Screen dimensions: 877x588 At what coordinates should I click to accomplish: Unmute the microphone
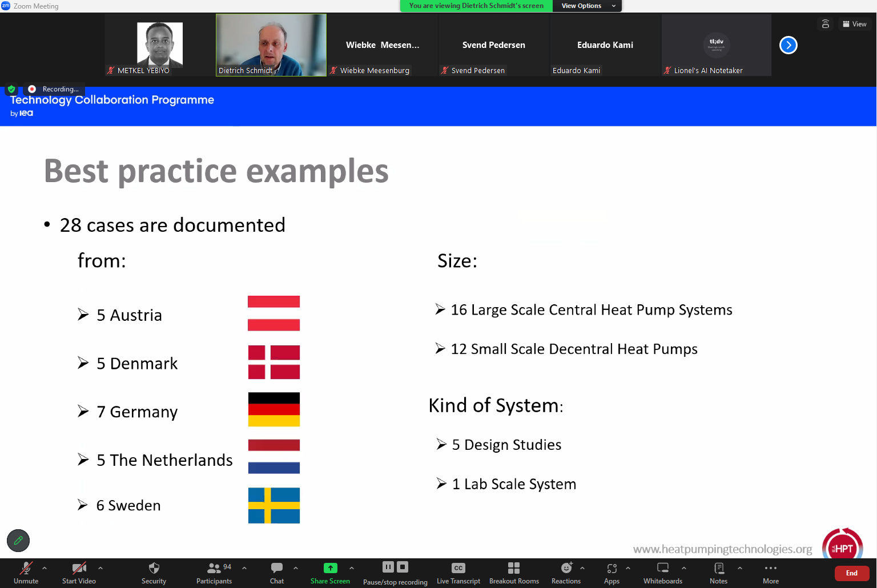(26, 573)
